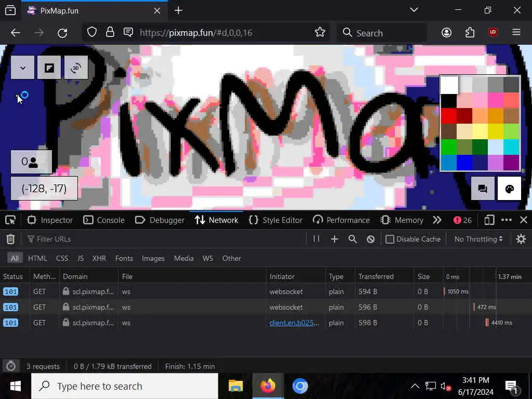This screenshot has width=532, height=399.
Task: Expand the PixMap menu chevron button
Action: point(23,68)
